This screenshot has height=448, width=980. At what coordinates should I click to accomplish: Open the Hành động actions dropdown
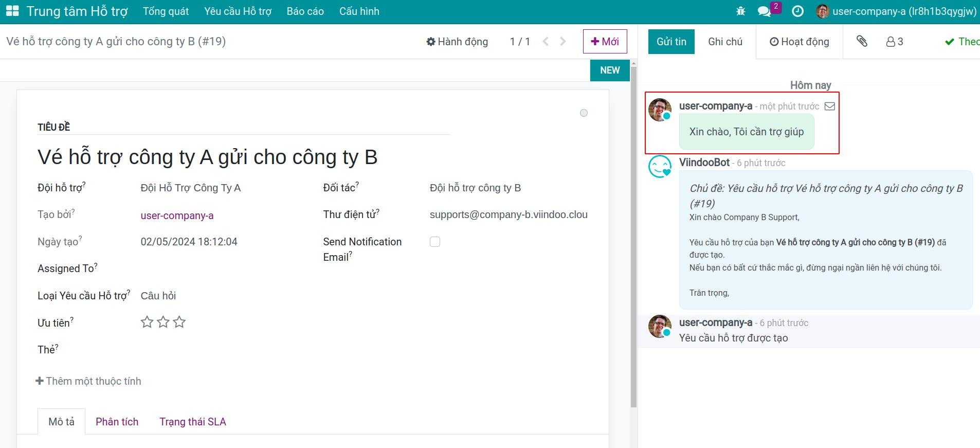[x=457, y=42]
